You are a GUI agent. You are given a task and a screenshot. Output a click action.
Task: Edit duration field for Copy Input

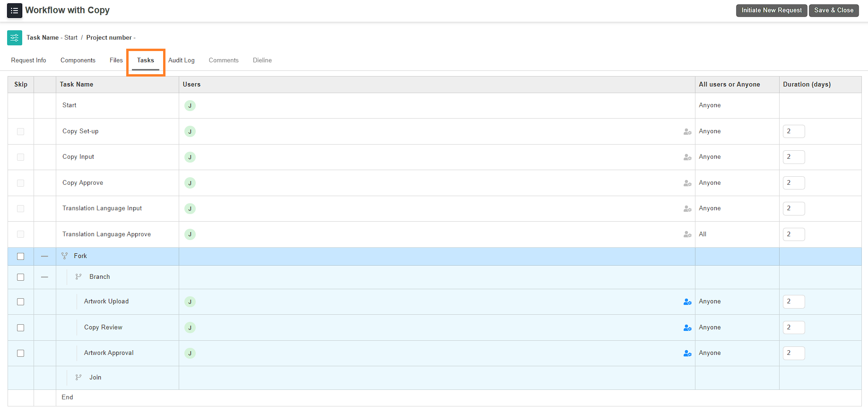794,157
